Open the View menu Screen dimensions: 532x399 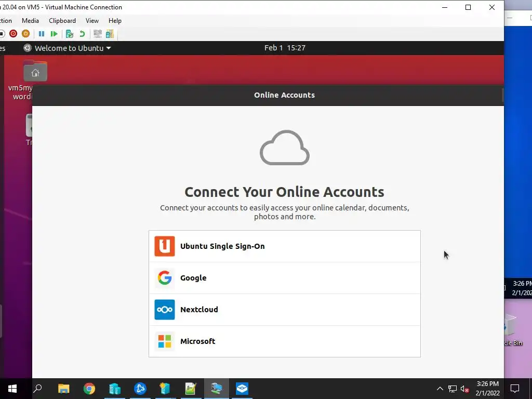tap(92, 21)
